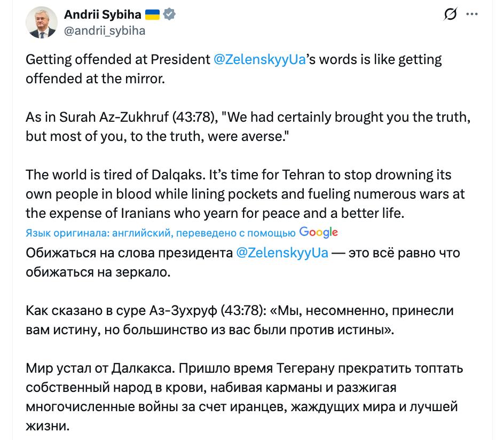Open the three-dot more options menu
The height and width of the screenshot is (440, 504).
(x=472, y=15)
